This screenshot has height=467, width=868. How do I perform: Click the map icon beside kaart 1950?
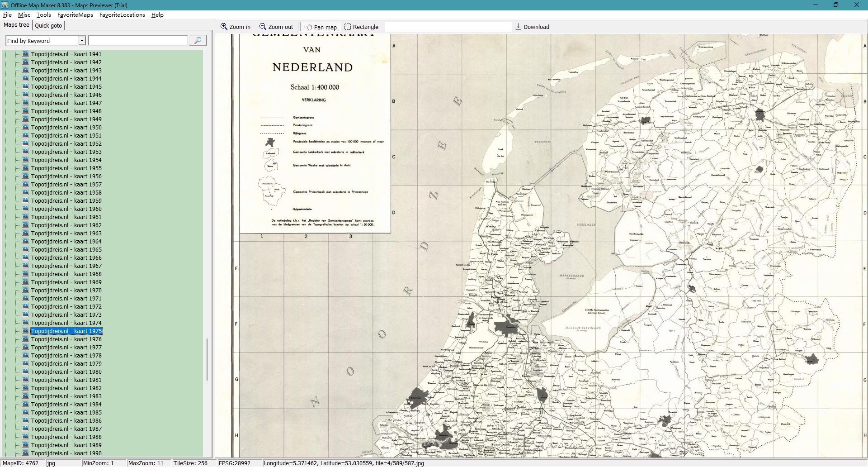point(25,127)
